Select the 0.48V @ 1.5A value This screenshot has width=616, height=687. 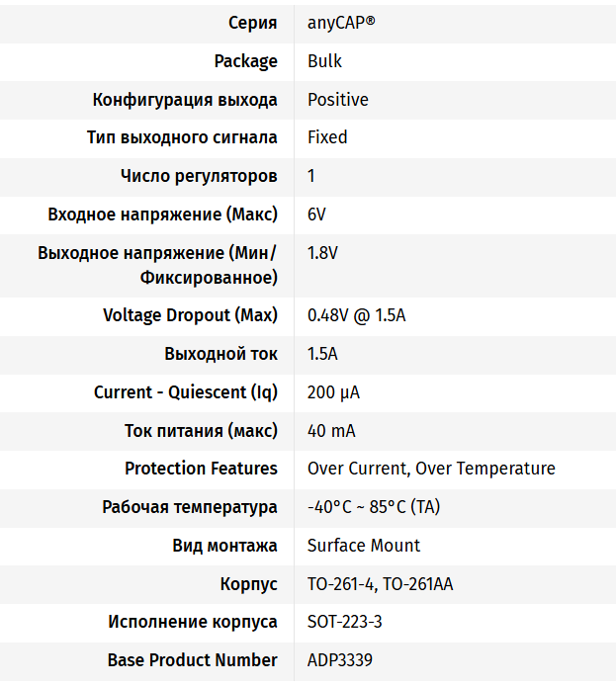coord(356,315)
